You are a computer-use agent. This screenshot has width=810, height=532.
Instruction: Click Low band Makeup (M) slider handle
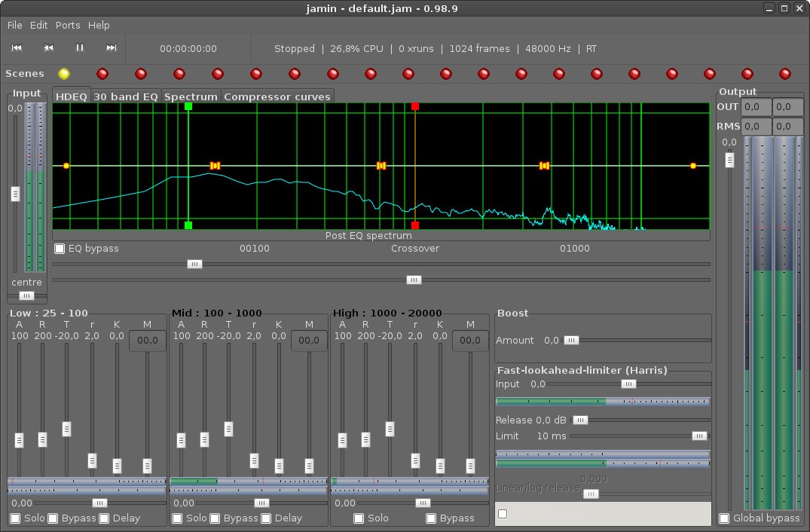click(147, 466)
